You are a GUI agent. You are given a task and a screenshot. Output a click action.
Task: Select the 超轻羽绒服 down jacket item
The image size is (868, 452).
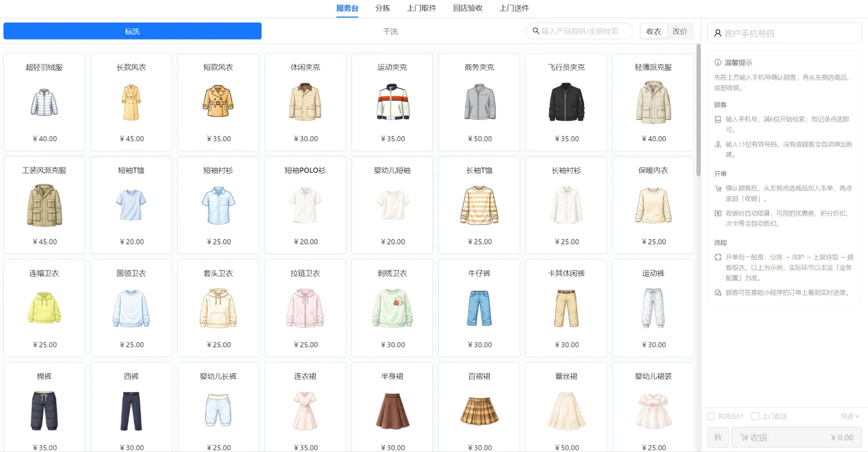pos(44,102)
